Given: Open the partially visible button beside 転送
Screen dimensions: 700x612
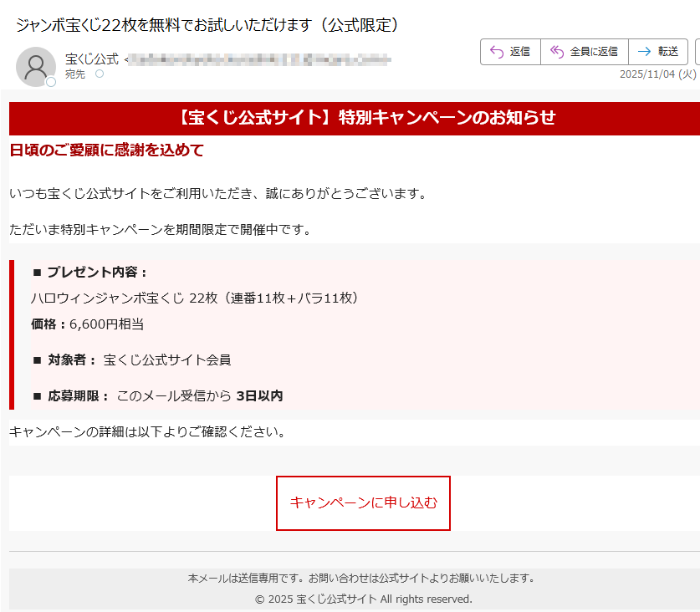Looking at the screenshot, I should coord(697,52).
